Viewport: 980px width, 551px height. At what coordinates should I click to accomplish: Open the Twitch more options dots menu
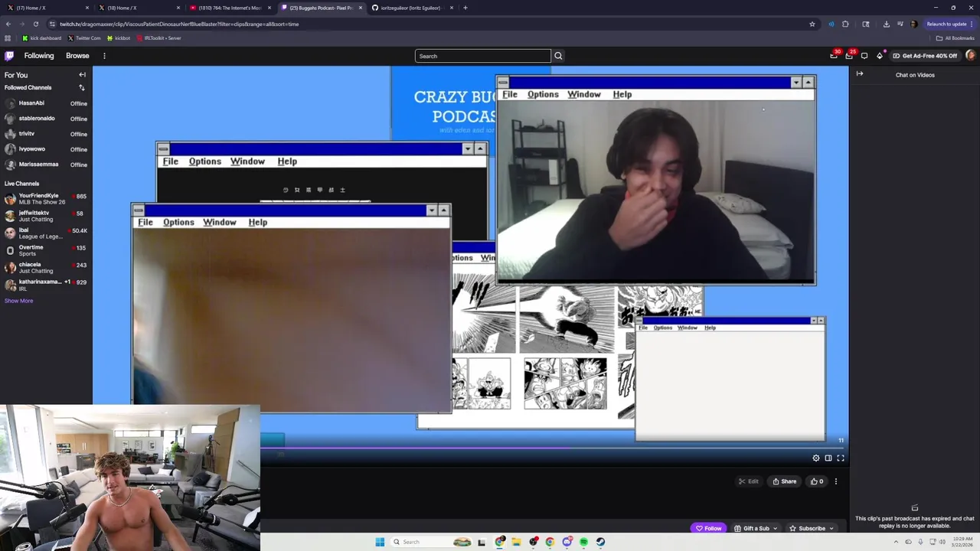point(104,56)
